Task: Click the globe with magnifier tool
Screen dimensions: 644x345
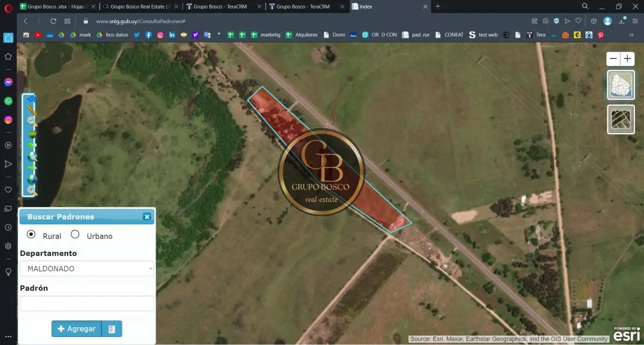Action: pos(31,156)
